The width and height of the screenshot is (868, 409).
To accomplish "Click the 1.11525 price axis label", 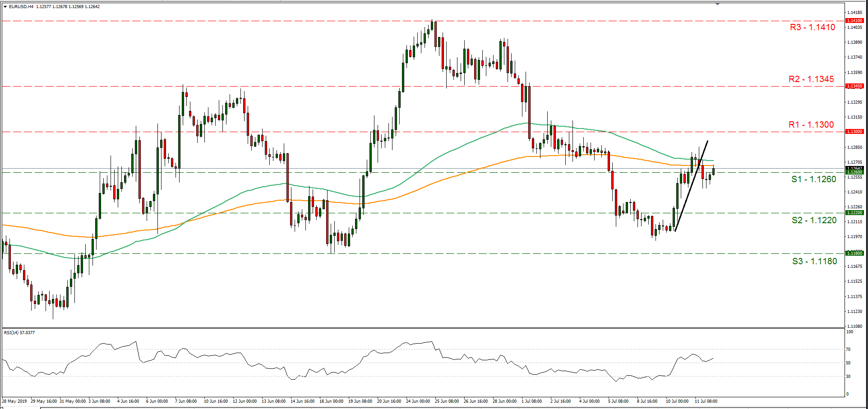I will (855, 281).
